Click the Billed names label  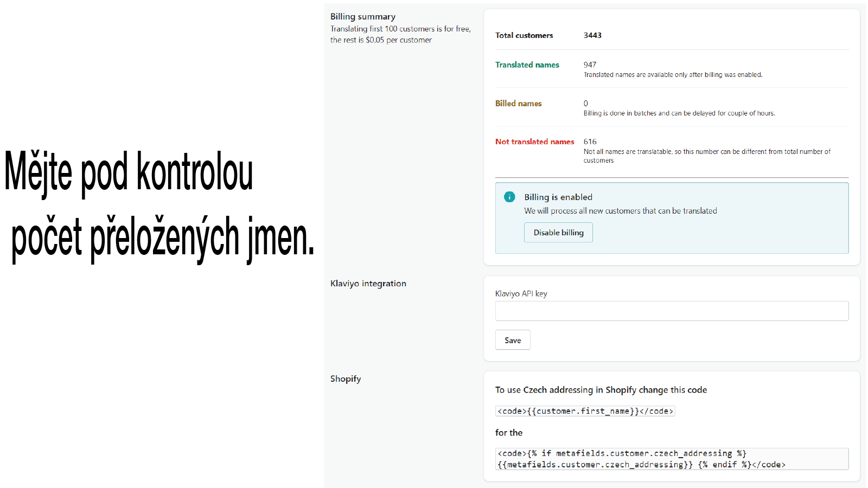[x=518, y=104]
